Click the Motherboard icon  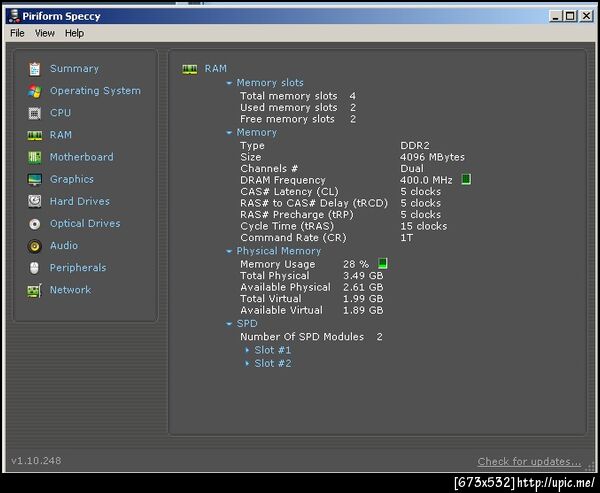(x=34, y=157)
